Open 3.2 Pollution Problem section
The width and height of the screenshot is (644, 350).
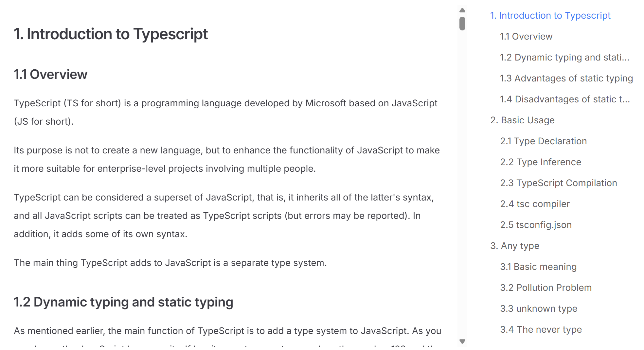[x=546, y=288]
